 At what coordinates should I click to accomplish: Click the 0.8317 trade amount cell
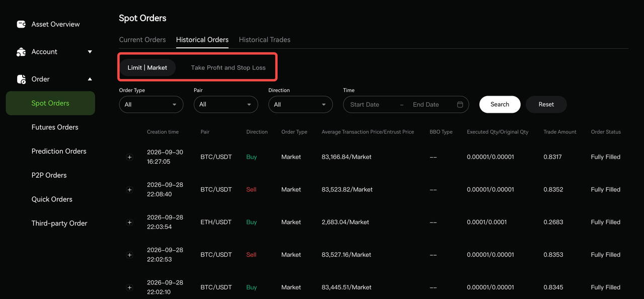click(x=552, y=157)
